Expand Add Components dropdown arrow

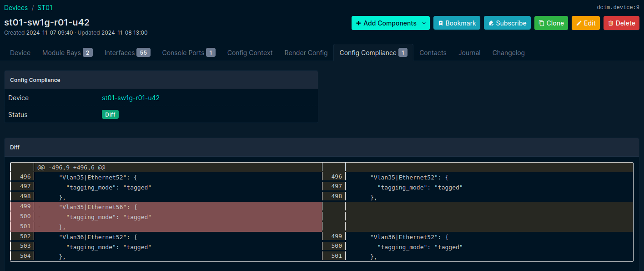424,23
